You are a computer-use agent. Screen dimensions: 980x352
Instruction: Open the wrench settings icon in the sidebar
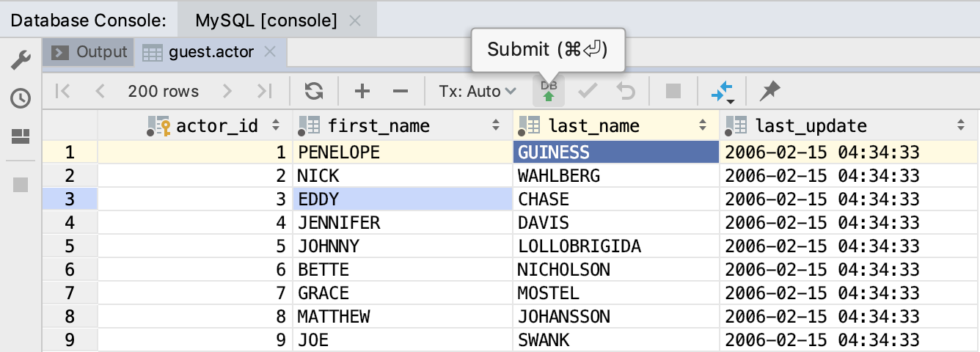point(21,59)
